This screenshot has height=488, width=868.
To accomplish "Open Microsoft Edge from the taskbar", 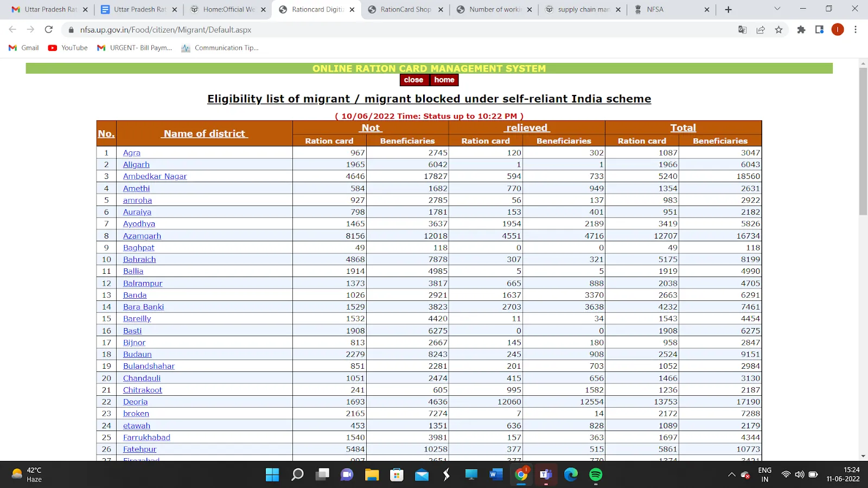I will pos(571,474).
